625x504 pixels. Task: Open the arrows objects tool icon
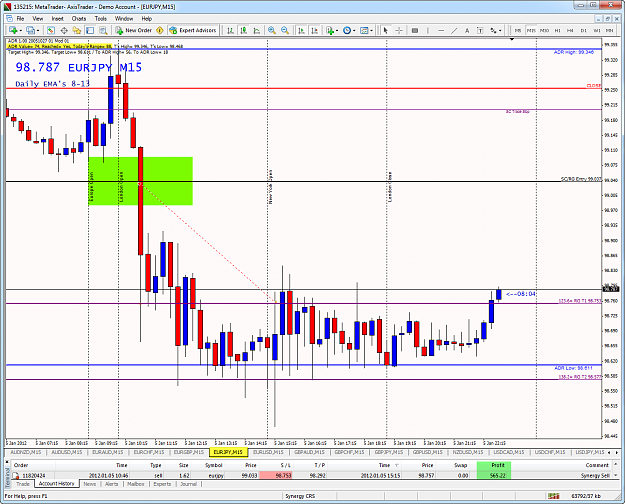(x=493, y=30)
